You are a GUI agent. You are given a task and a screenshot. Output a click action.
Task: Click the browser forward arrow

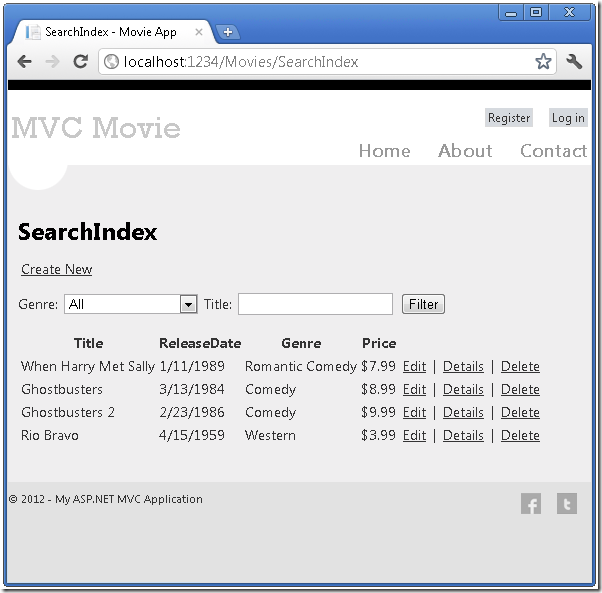[x=52, y=62]
